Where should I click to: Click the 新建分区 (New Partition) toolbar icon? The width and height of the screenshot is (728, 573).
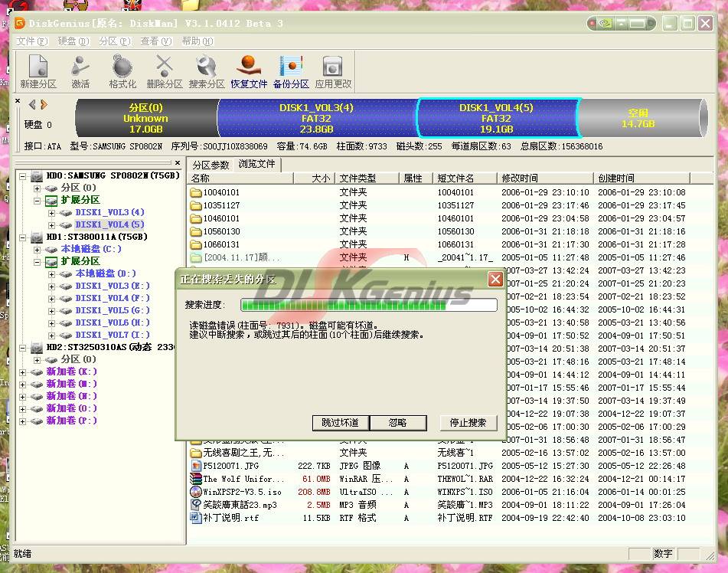38,70
